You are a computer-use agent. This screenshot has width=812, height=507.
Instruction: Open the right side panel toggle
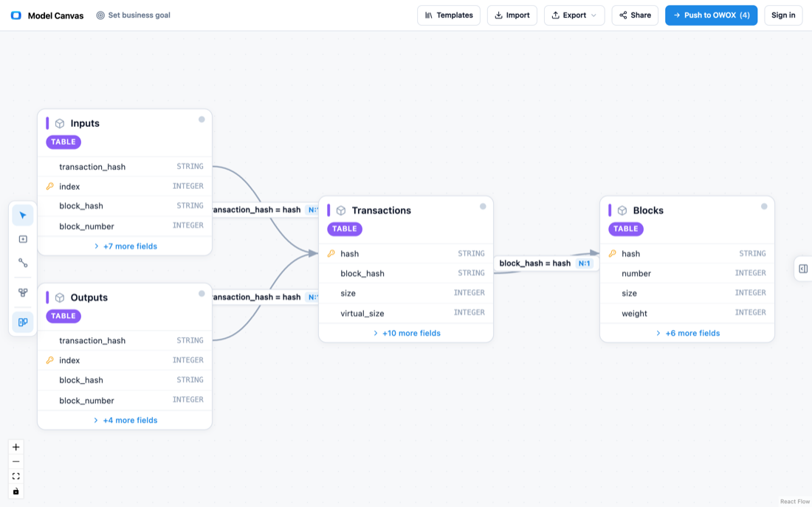point(803,269)
